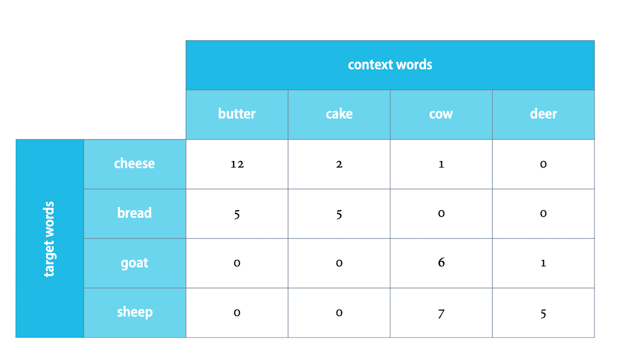
Task: Select the 'cheese' row header
Action: [x=135, y=164]
